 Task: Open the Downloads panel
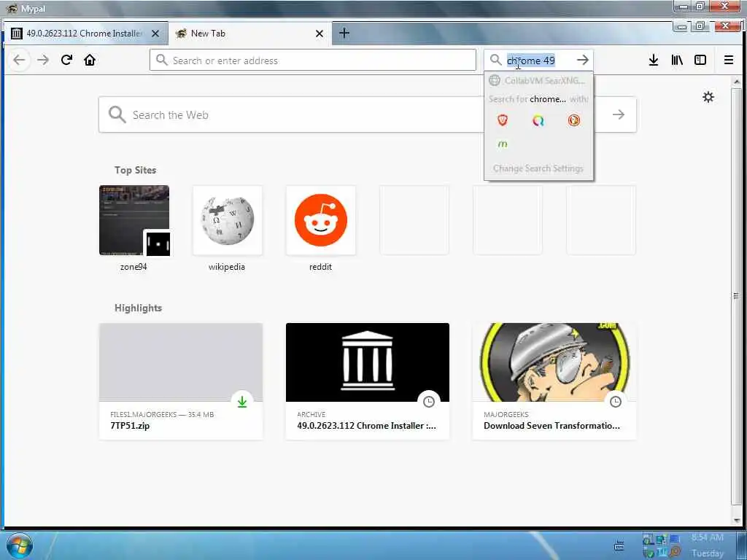coord(654,60)
